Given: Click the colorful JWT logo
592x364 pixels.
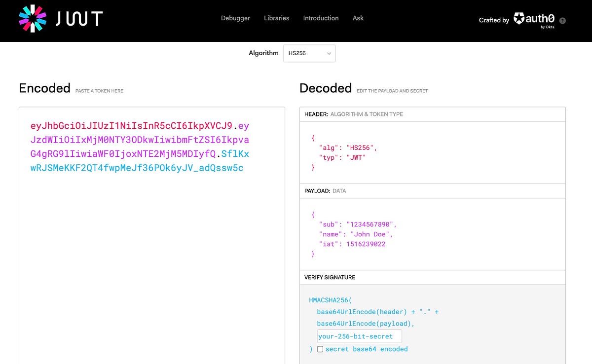Looking at the screenshot, I should click(33, 19).
